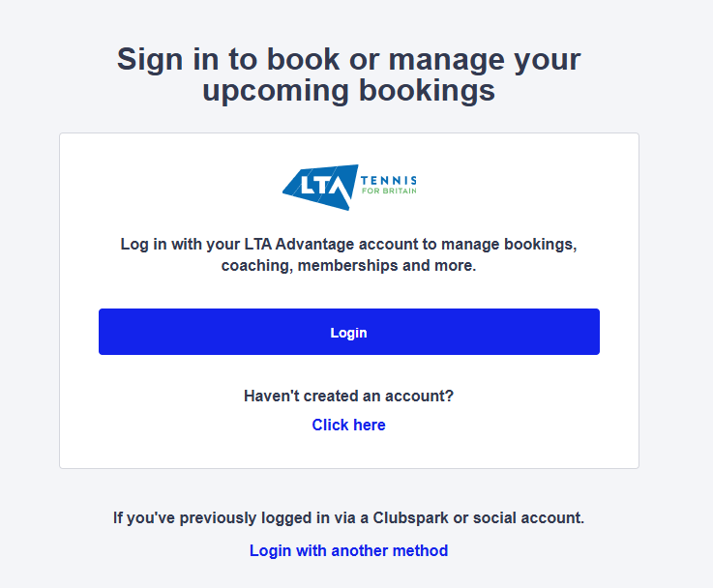
Task: Follow the "Click here" account creation link
Action: pyautogui.click(x=348, y=425)
